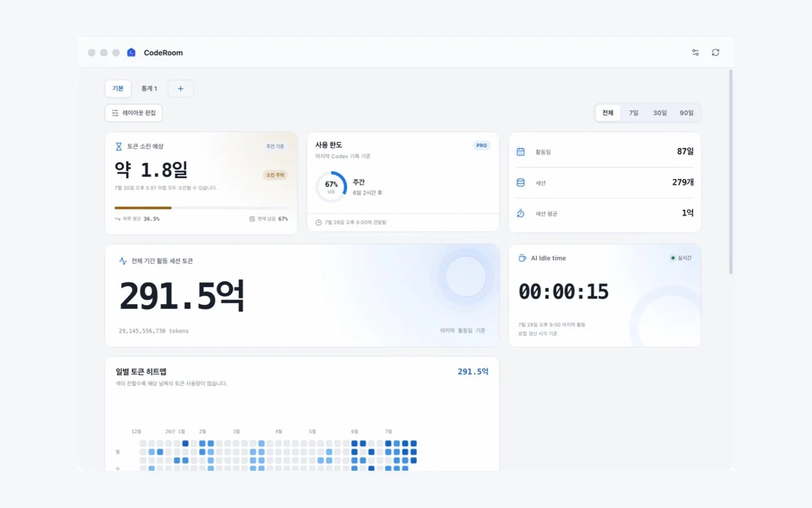This screenshot has height=508, width=812.
Task: Add a new tab with plus button
Action: (x=181, y=89)
